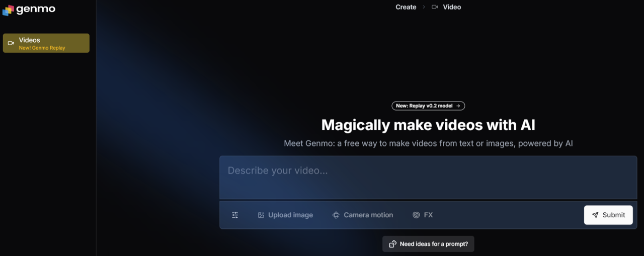Screen dimensions: 644x256
Task: Click the icon in the prompt ideas button
Action: (393, 244)
